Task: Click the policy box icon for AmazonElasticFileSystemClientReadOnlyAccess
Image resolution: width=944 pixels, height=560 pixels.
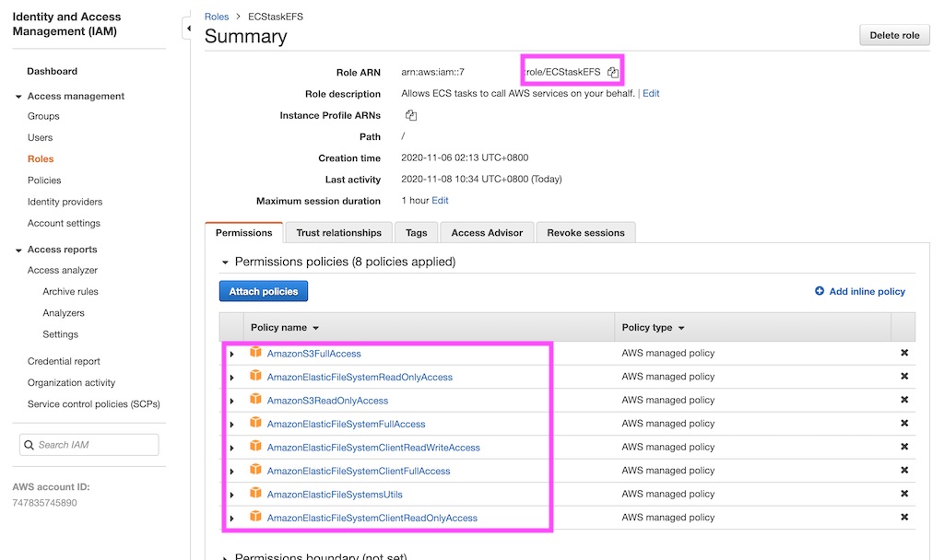Action: click(256, 516)
